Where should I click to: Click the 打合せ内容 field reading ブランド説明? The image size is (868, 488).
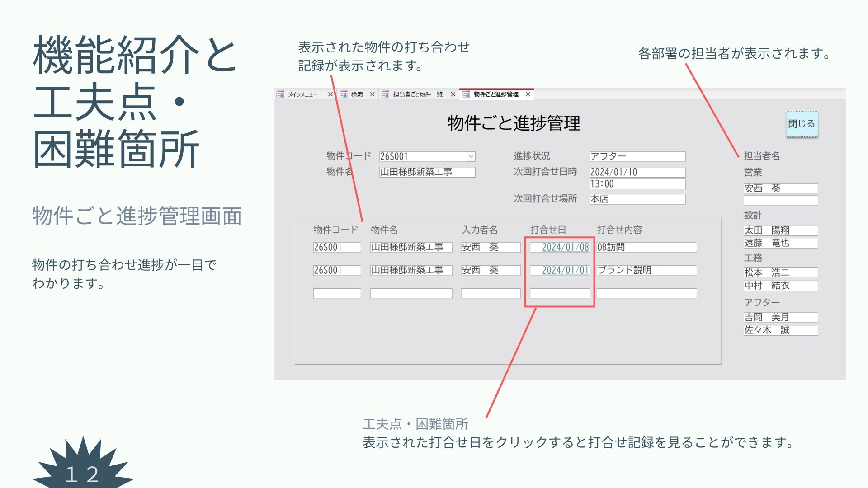point(646,270)
